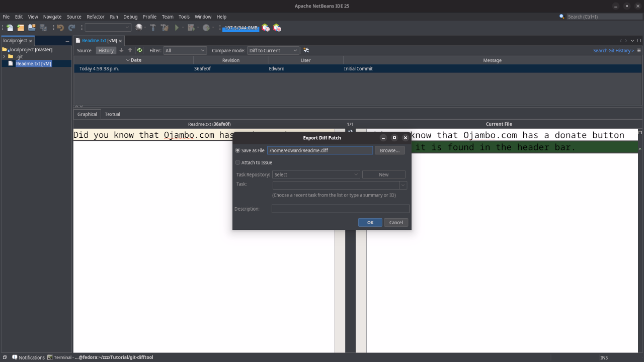Viewport: 644px width, 362px height.
Task: Click the search magnifier icon in the top bar
Action: tap(562, 17)
